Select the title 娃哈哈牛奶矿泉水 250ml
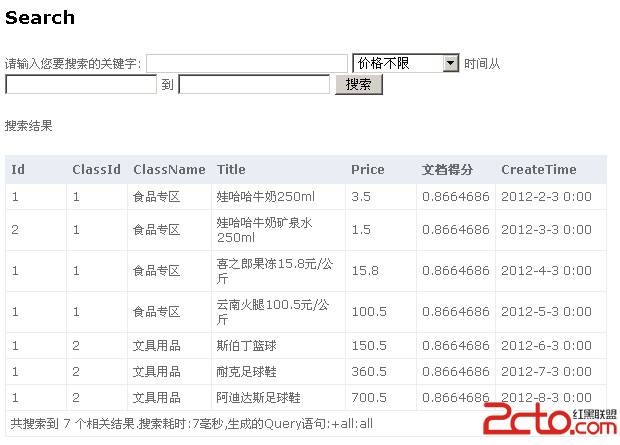620x445 pixels. point(264,230)
